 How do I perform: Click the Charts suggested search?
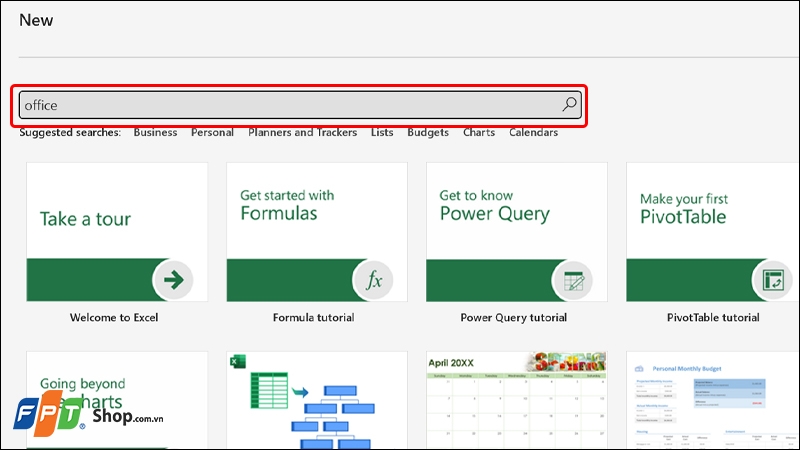479,133
